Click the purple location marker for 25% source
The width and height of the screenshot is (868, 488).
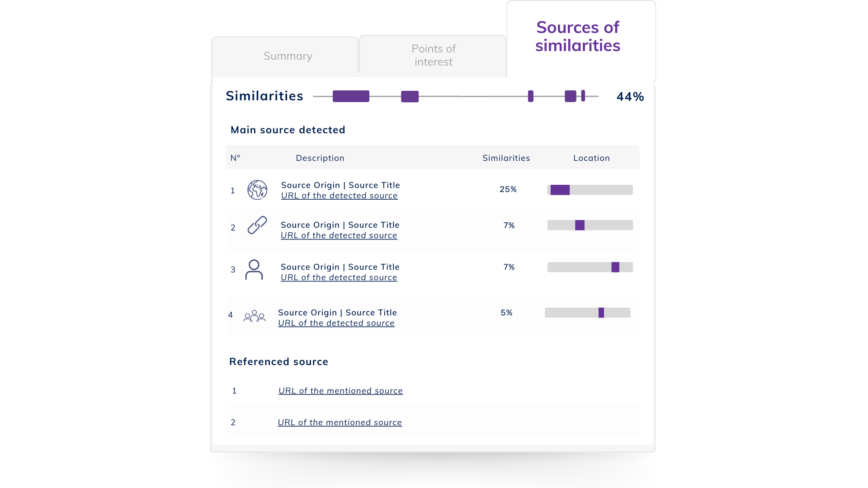pyautogui.click(x=560, y=190)
